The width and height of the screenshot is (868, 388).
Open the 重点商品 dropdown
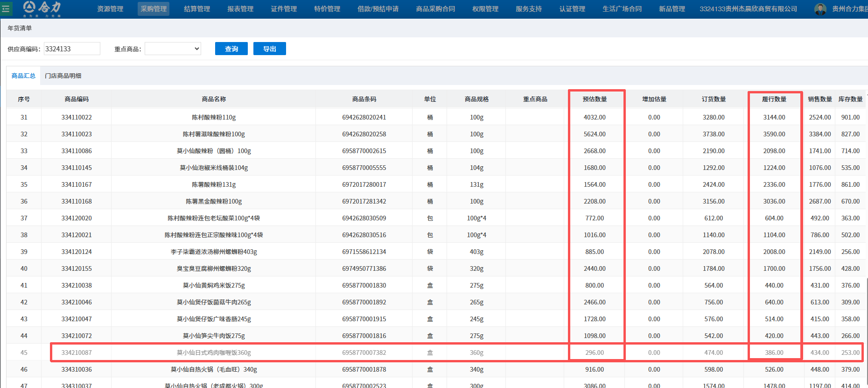point(173,49)
